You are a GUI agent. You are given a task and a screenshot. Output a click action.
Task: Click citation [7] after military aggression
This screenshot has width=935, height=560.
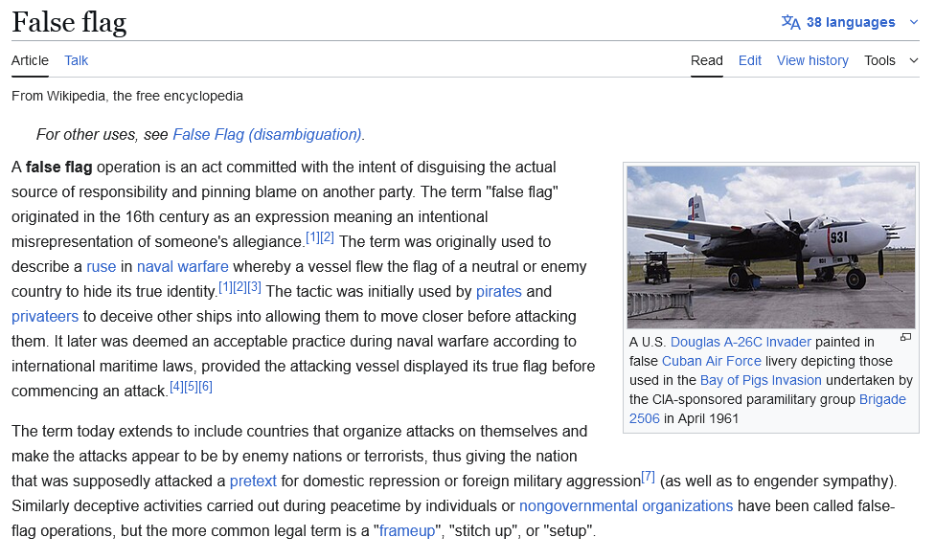648,477
